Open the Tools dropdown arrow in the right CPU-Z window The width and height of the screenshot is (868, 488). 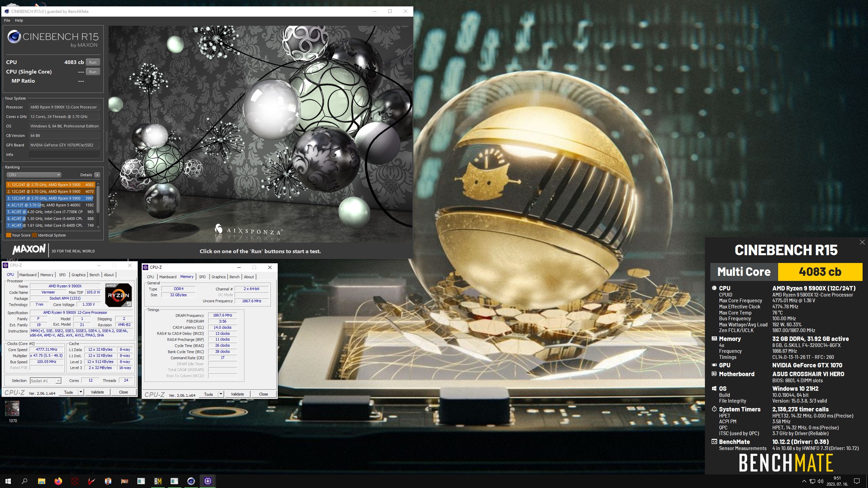coord(221,394)
